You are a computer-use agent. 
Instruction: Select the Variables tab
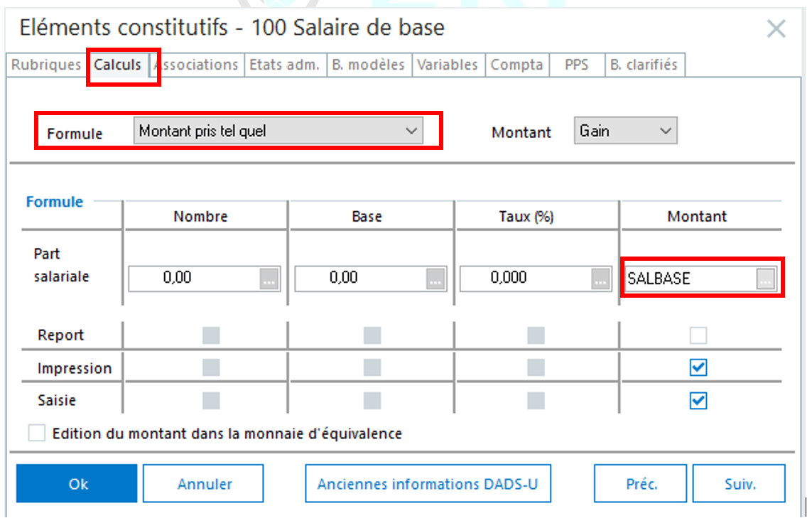pos(447,65)
